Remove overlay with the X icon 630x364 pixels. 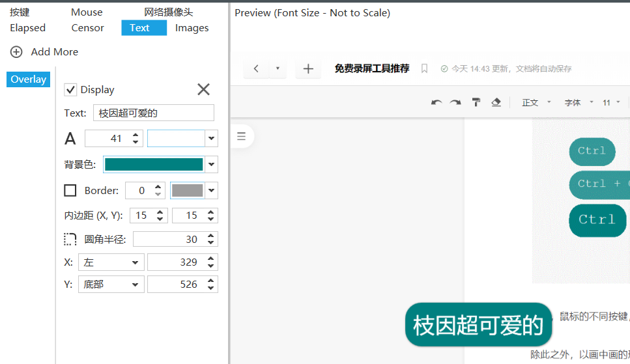[203, 90]
